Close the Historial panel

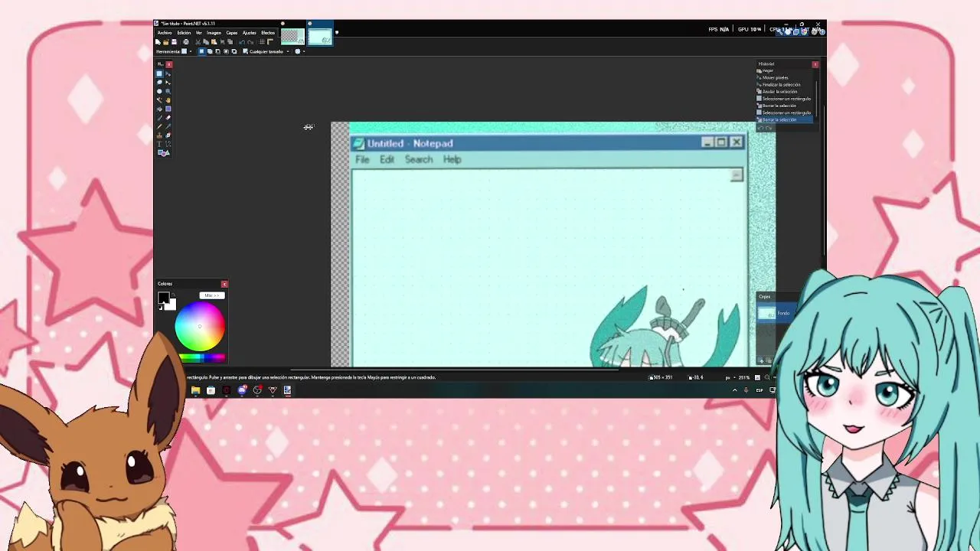pyautogui.click(x=815, y=64)
